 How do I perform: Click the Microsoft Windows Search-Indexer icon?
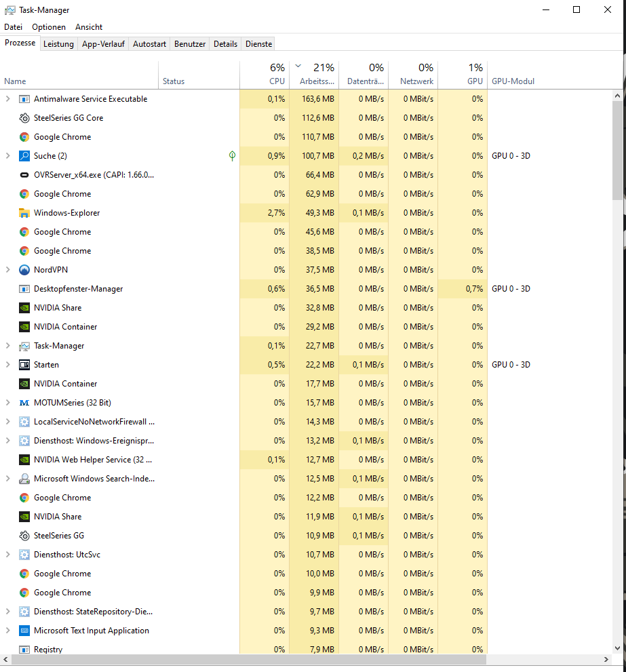tap(24, 479)
